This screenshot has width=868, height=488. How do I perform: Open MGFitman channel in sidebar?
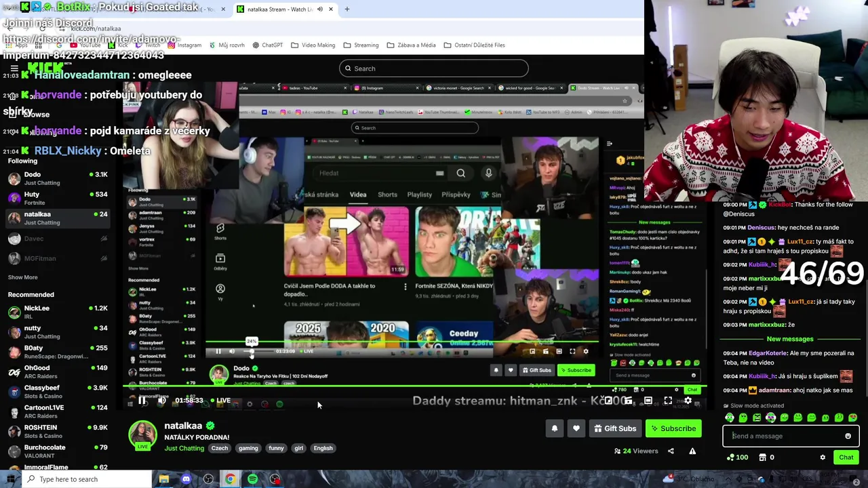[58, 258]
